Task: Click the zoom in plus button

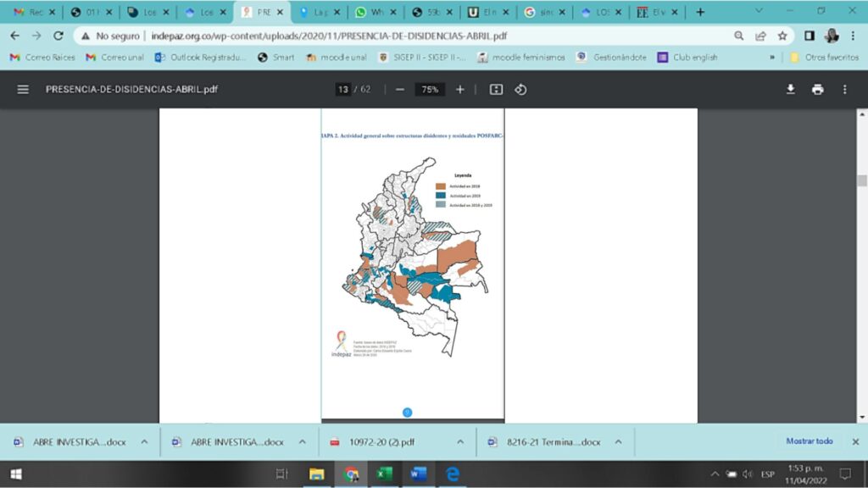Action: pyautogui.click(x=460, y=89)
